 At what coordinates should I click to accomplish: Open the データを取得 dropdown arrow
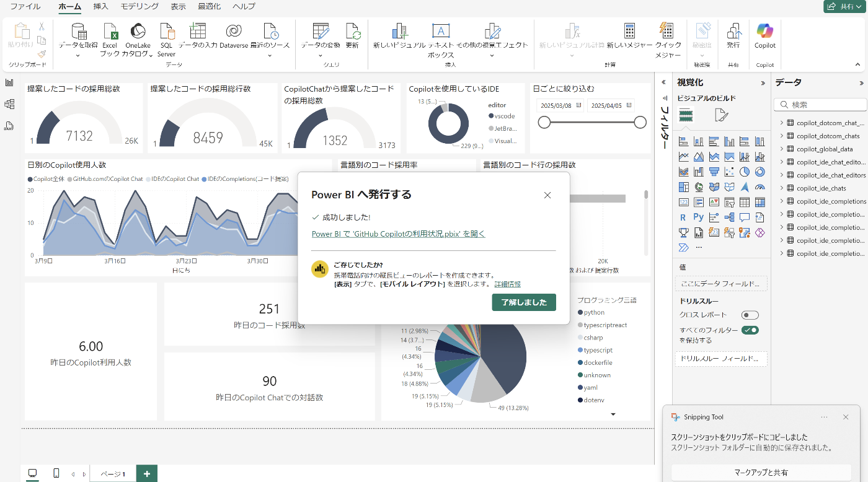pos(78,55)
